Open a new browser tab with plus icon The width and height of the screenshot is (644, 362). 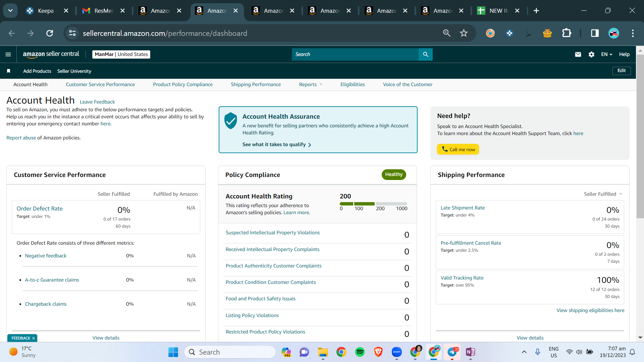(536, 11)
